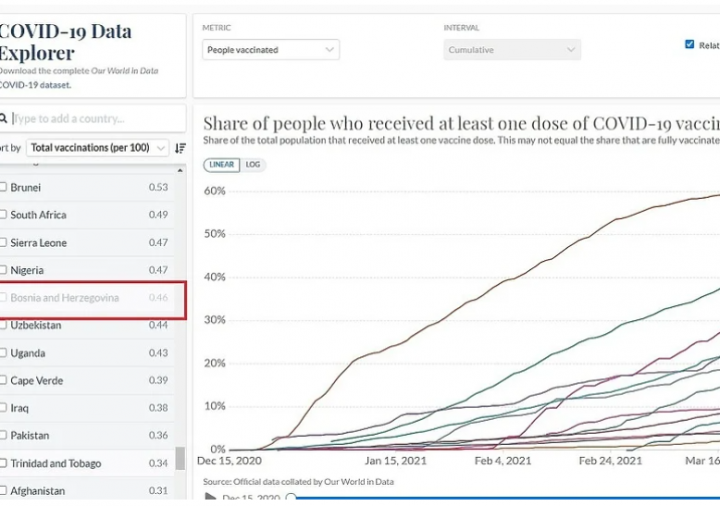
Task: Check the Pakistan checkbox
Action: [3, 435]
